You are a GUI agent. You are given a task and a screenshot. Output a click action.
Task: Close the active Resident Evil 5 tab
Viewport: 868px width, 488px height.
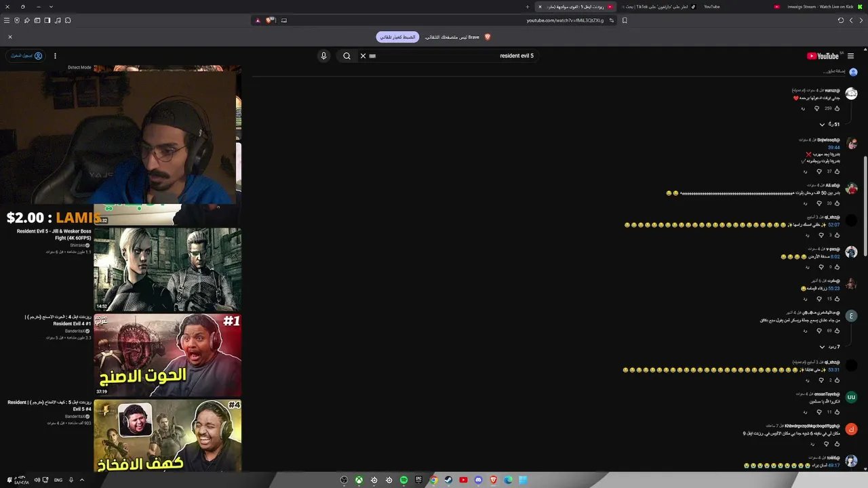coord(540,7)
